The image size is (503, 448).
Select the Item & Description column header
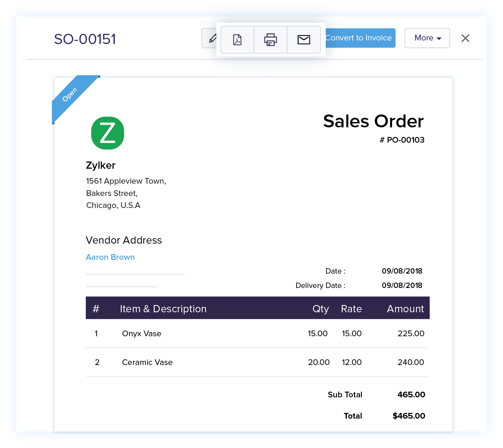click(163, 308)
